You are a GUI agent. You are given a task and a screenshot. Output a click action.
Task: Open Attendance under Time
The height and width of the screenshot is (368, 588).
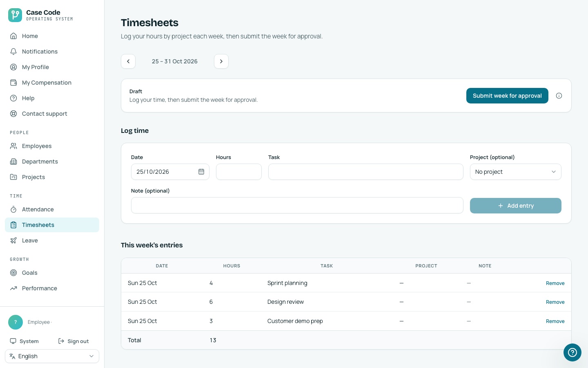tap(52, 209)
